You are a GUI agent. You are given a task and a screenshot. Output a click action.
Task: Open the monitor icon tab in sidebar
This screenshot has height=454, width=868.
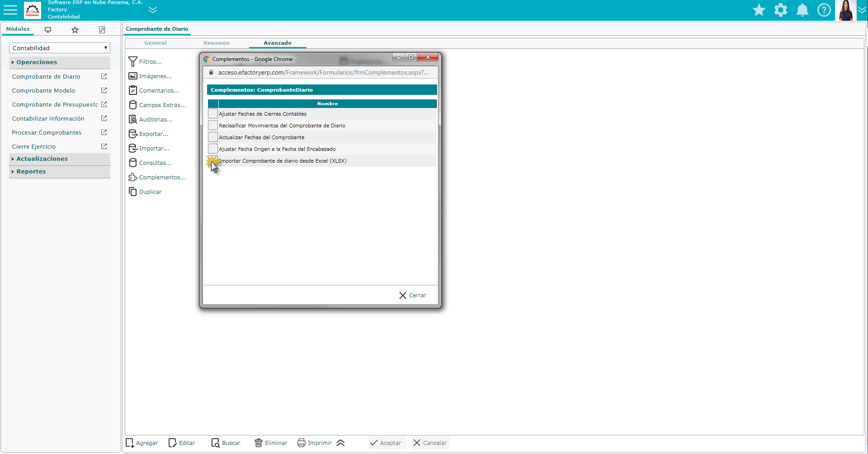[48, 30]
